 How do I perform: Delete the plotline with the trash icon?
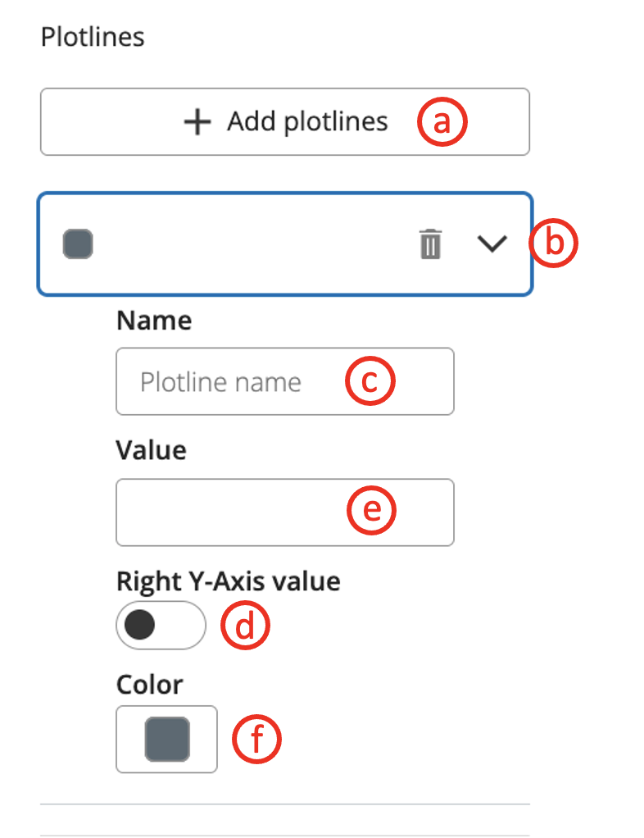pos(430,244)
